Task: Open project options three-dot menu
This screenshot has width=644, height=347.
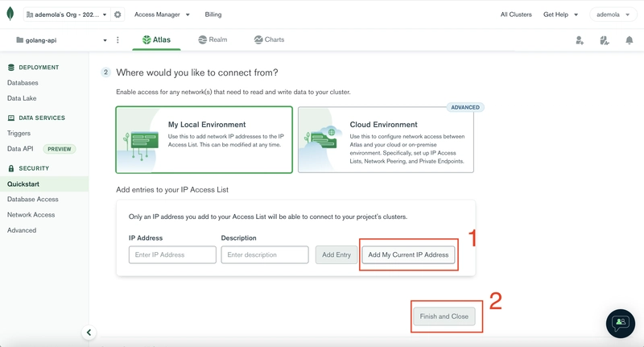Action: pyautogui.click(x=118, y=39)
